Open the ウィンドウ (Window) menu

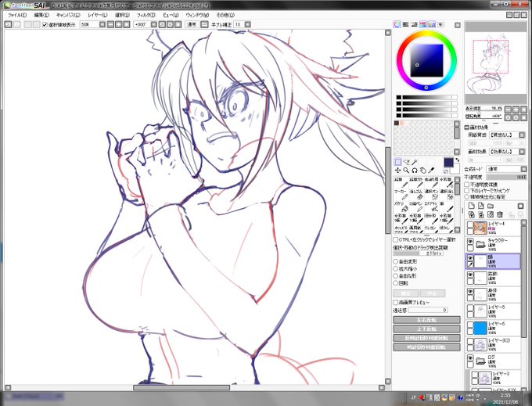pos(197,16)
